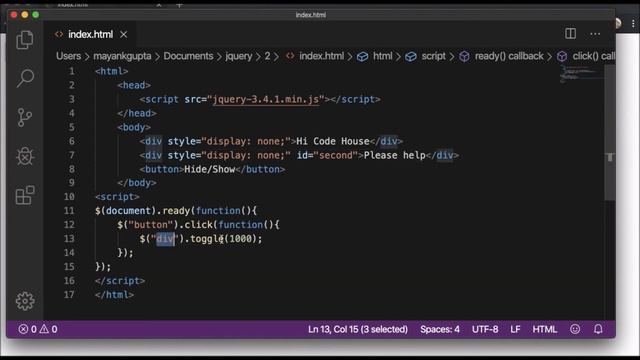Click the id="second" attribute
Image resolution: width=640 pixels, height=360 pixels.
coord(327,155)
